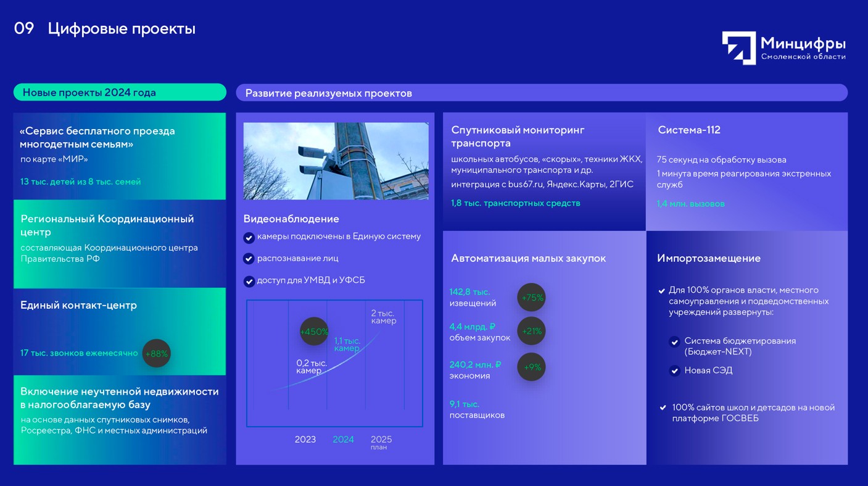Open the surveillance camera photo
Viewport: 868px width, 486px height.
336,161
